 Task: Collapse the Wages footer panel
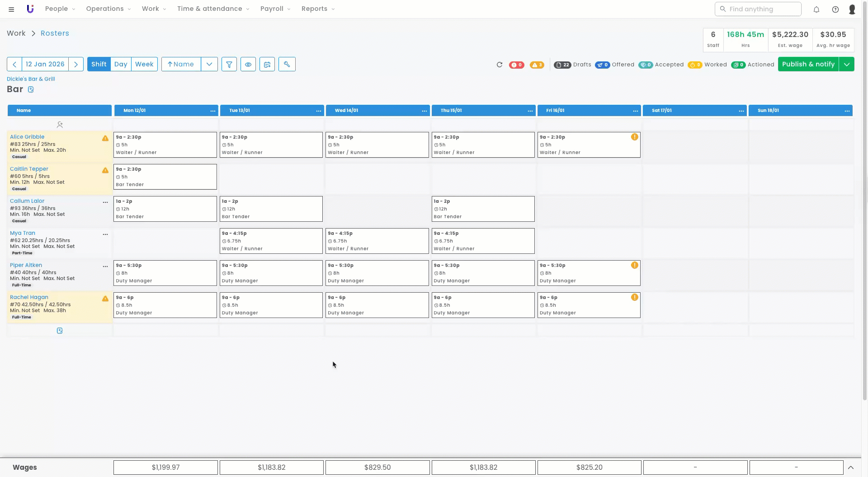point(850,468)
